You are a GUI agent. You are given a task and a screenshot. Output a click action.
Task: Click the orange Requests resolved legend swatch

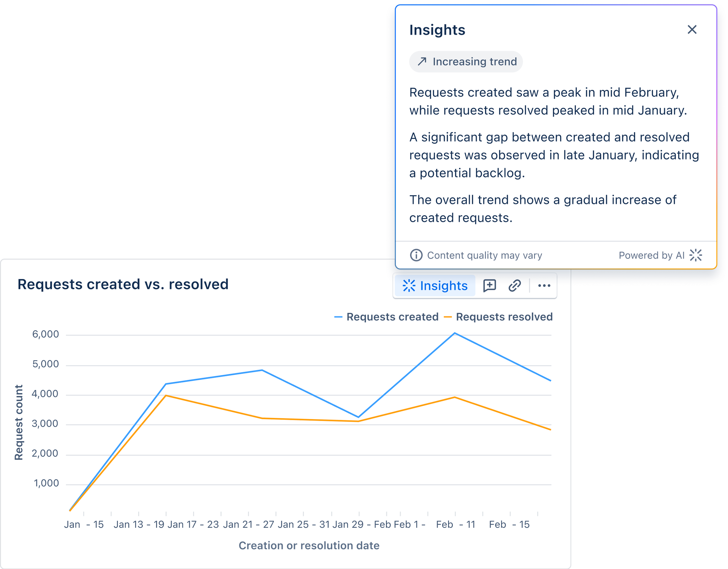pyautogui.click(x=448, y=317)
